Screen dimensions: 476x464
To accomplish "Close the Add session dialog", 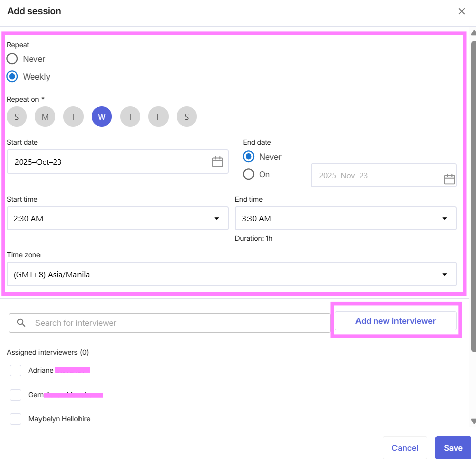I will 461,11.
